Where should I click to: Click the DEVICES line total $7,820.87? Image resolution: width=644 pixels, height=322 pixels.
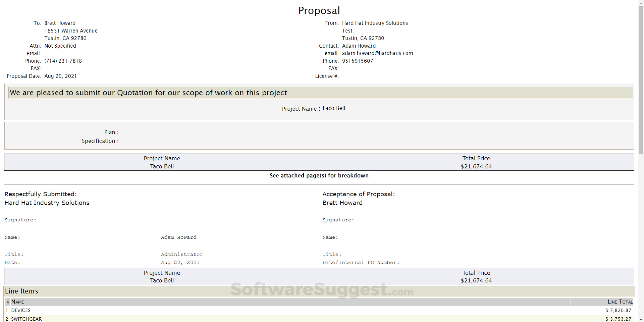618,311
